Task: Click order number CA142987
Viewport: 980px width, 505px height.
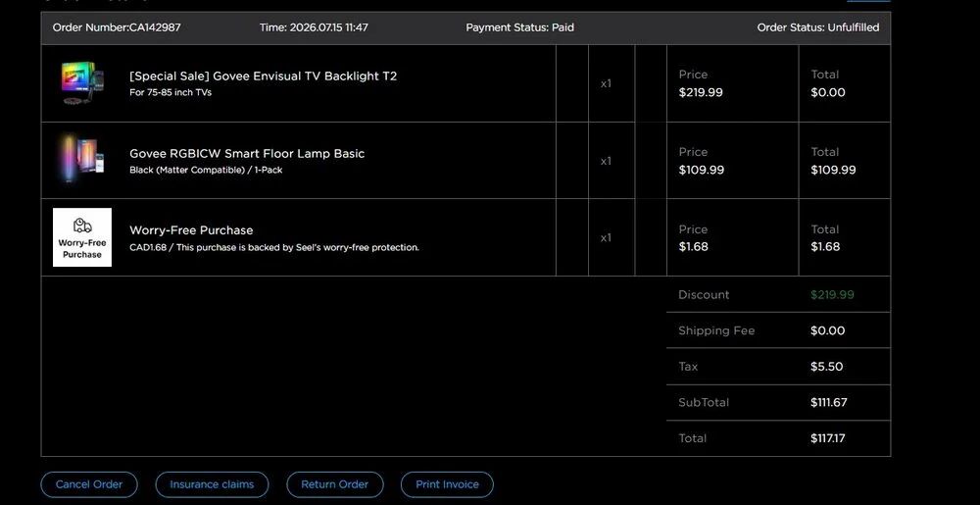Action: (x=117, y=27)
